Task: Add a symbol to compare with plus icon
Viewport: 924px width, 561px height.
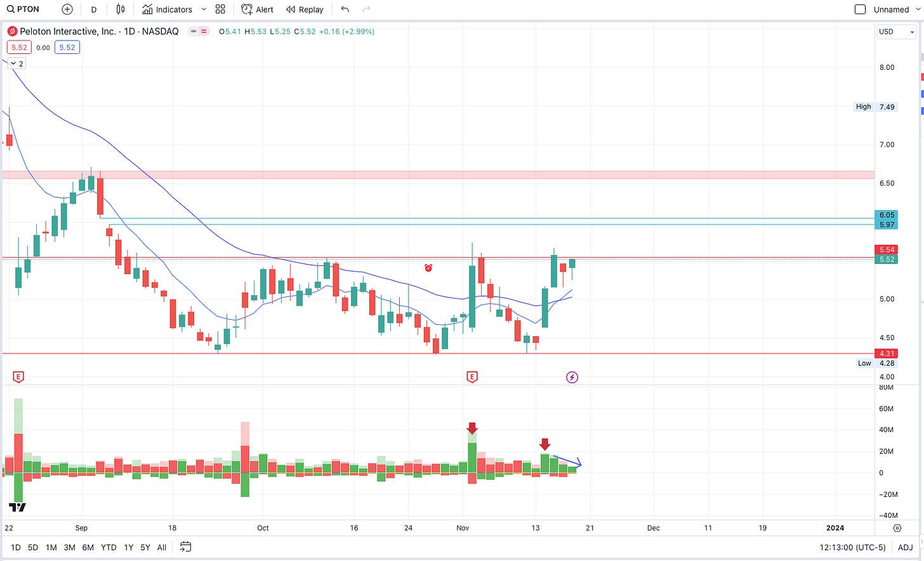Action: point(67,9)
